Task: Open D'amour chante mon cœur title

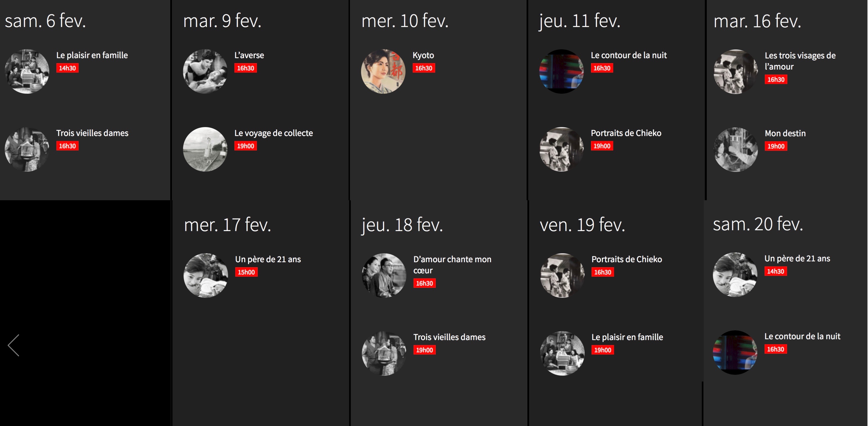Action: tap(452, 265)
